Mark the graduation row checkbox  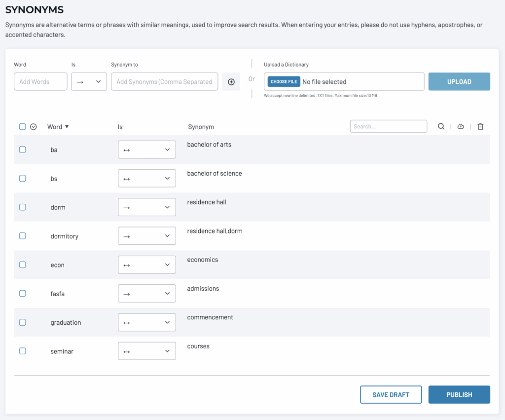click(22, 322)
